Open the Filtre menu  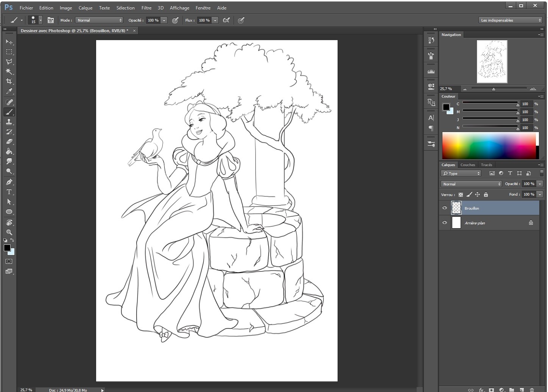(146, 8)
